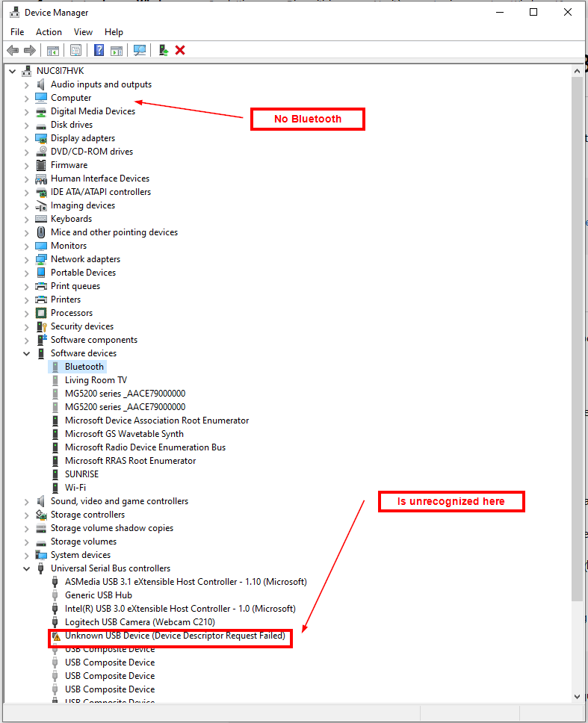The height and width of the screenshot is (723, 588).
Task: Expand the IDE ATA/ATAPI controllers category
Action: 26,192
